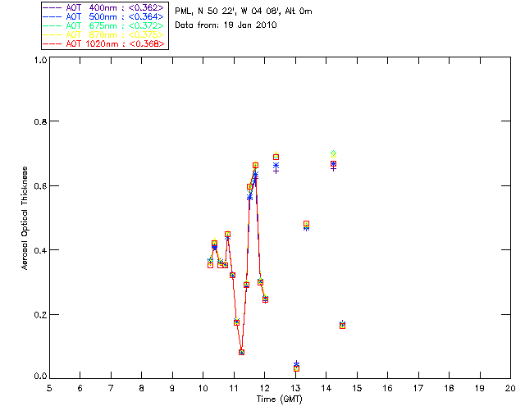Click the y-axis value 1.0
525x420 pixels.
pyautogui.click(x=40, y=60)
